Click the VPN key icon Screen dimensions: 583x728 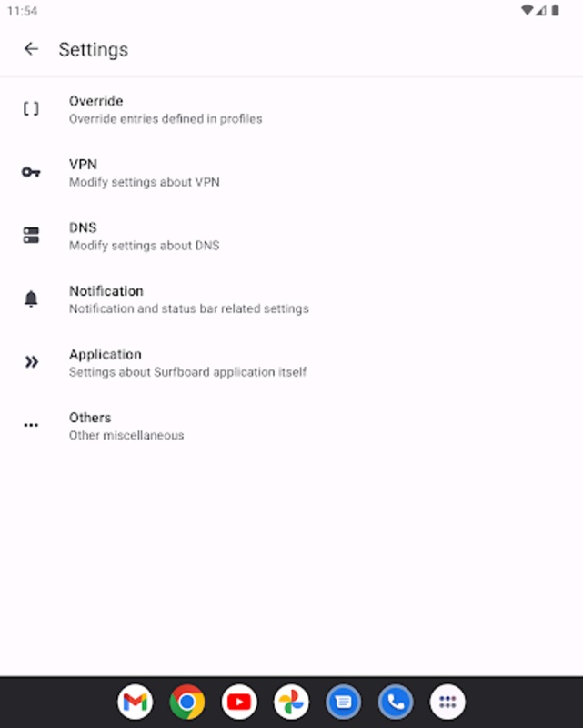31,172
